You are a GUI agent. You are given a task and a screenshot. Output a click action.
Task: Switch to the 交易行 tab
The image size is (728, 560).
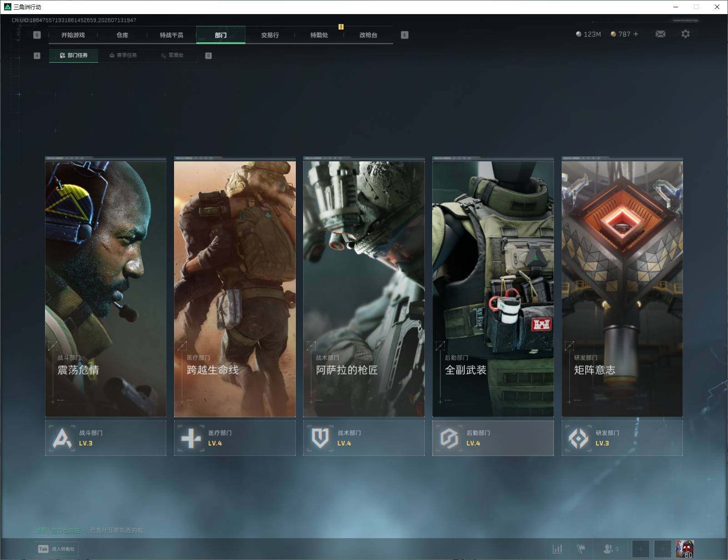(x=270, y=35)
